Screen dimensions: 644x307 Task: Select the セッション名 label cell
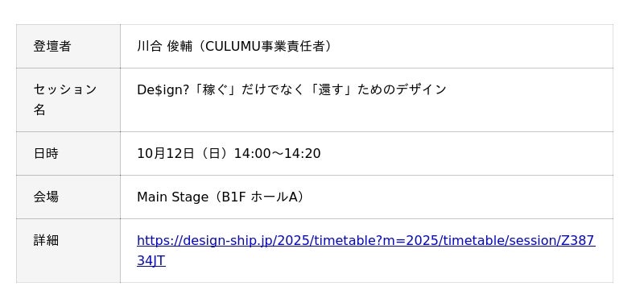[68, 100]
